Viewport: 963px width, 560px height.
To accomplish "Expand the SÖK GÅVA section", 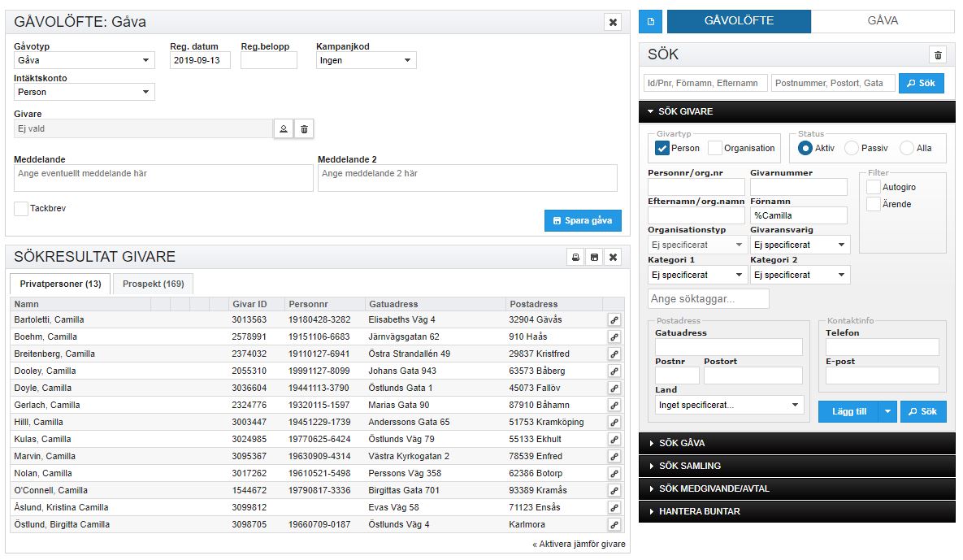I will pos(796,443).
